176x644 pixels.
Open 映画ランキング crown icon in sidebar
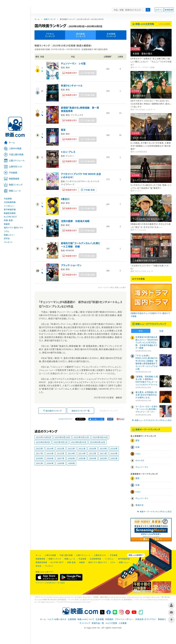coord(6,185)
